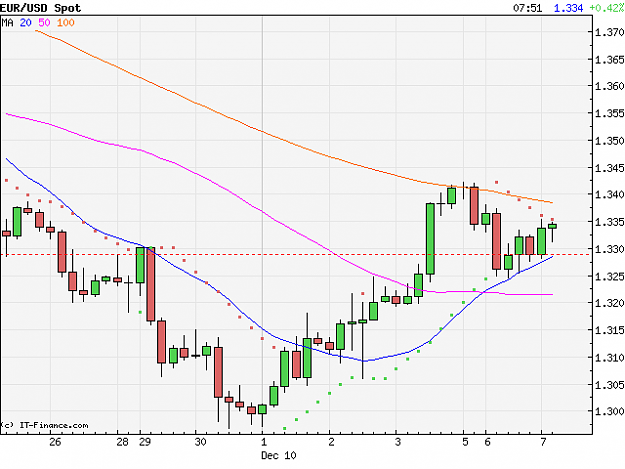Click the date label 29
Viewport: 625px width, 469px height.
[x=145, y=442]
